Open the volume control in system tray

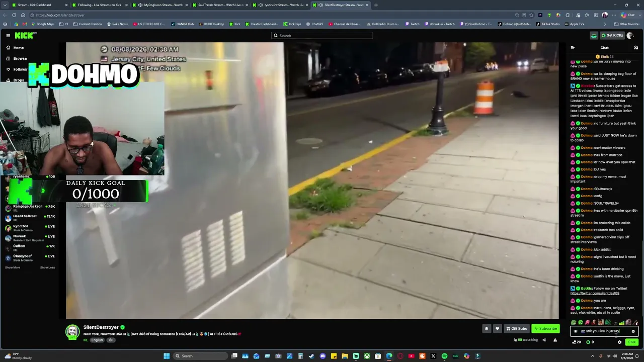pyautogui.click(x=614, y=356)
